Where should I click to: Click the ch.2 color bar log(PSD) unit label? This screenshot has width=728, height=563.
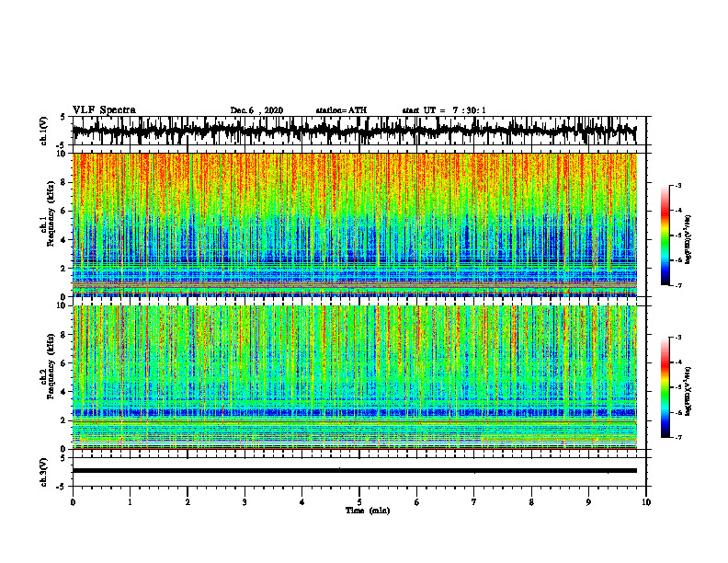click(x=688, y=391)
